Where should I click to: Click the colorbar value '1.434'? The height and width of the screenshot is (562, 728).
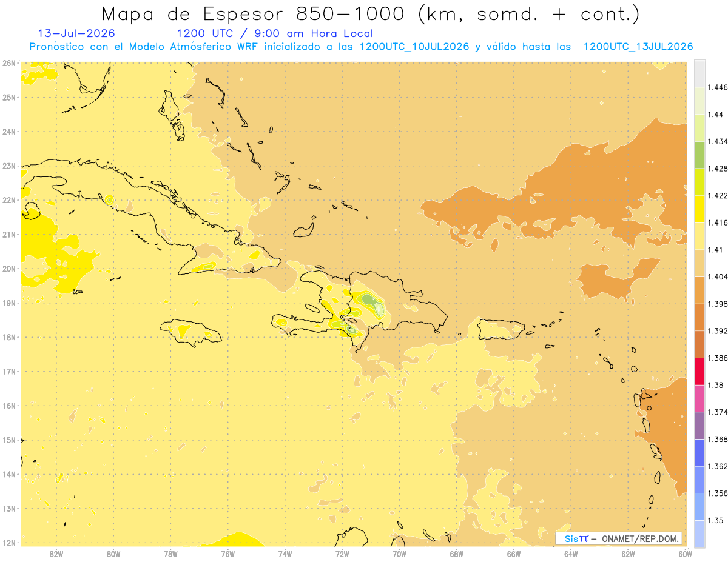pos(718,141)
